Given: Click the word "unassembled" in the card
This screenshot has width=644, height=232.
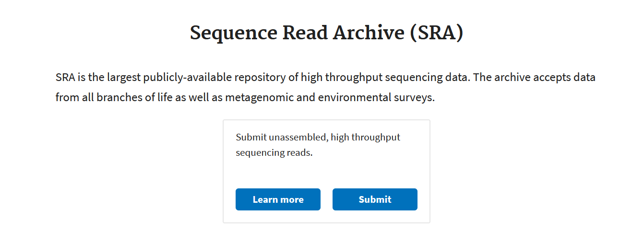Looking at the screenshot, I should point(298,138).
